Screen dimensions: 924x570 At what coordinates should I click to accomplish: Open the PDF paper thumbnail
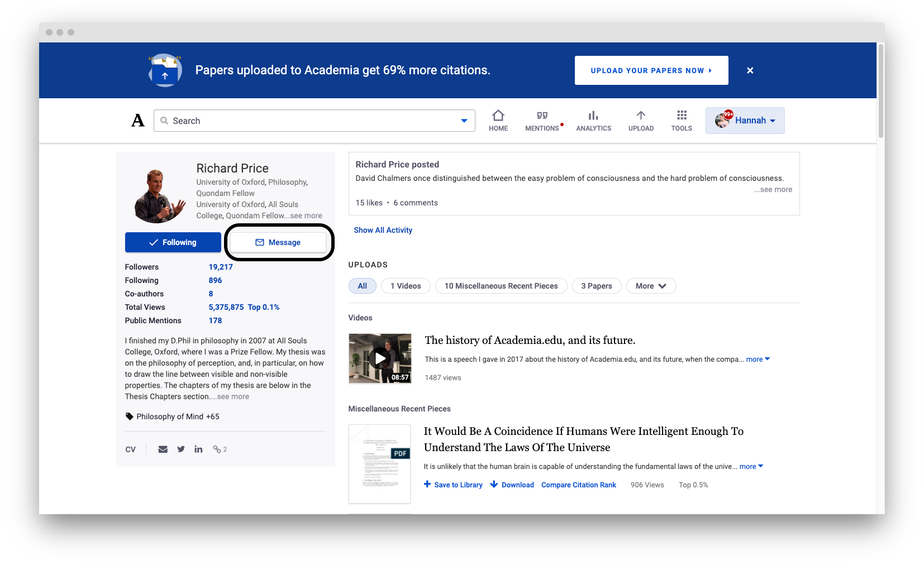[380, 464]
